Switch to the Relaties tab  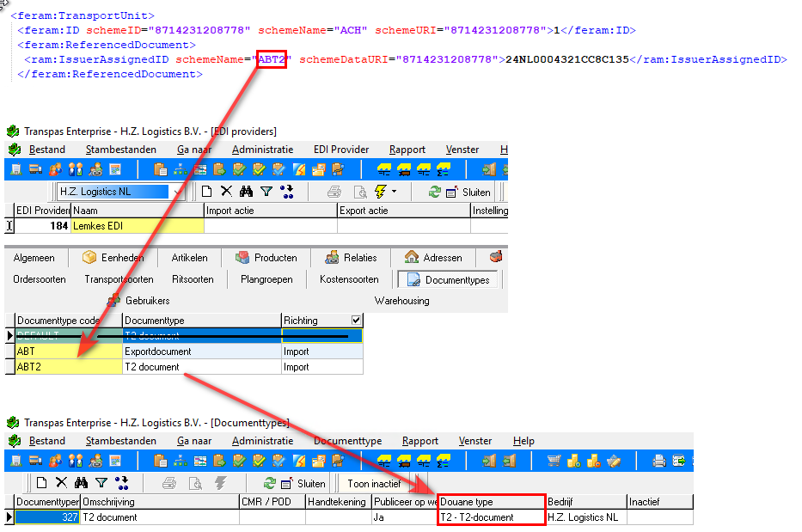(351, 258)
